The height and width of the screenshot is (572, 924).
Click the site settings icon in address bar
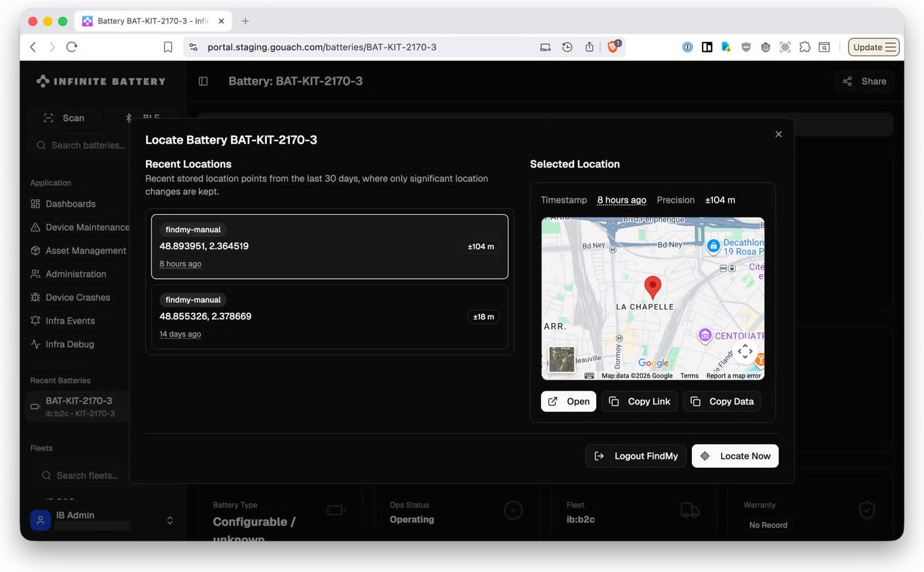(x=193, y=47)
